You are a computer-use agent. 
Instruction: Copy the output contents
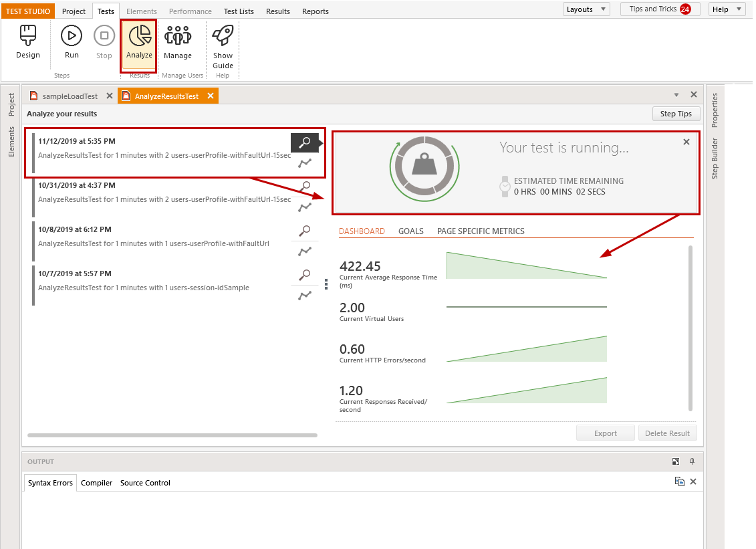(x=680, y=481)
